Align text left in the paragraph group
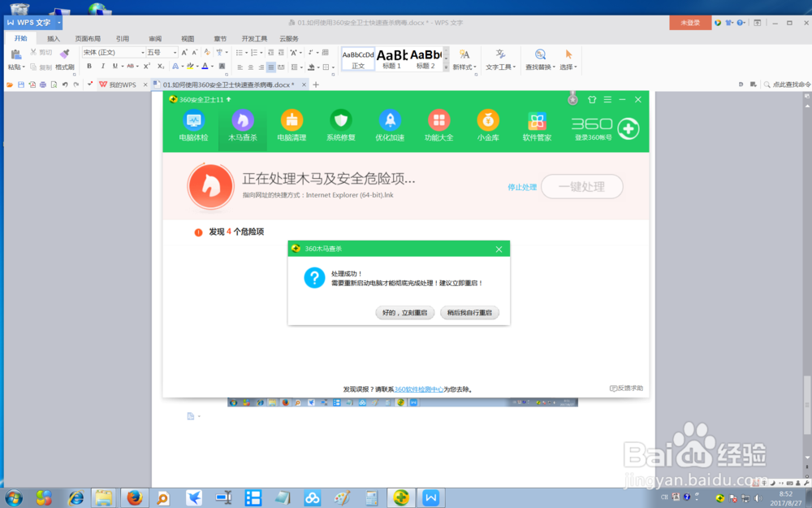812x508 pixels. click(x=240, y=67)
